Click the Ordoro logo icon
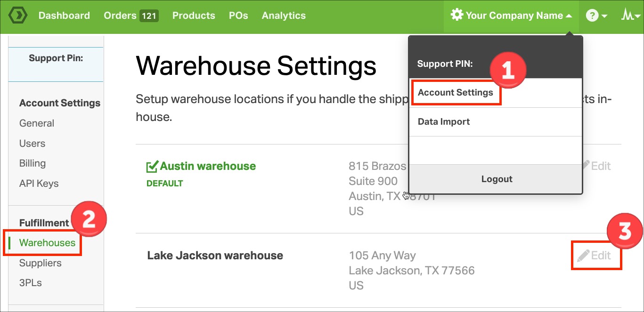This screenshot has height=312, width=644. (18, 16)
